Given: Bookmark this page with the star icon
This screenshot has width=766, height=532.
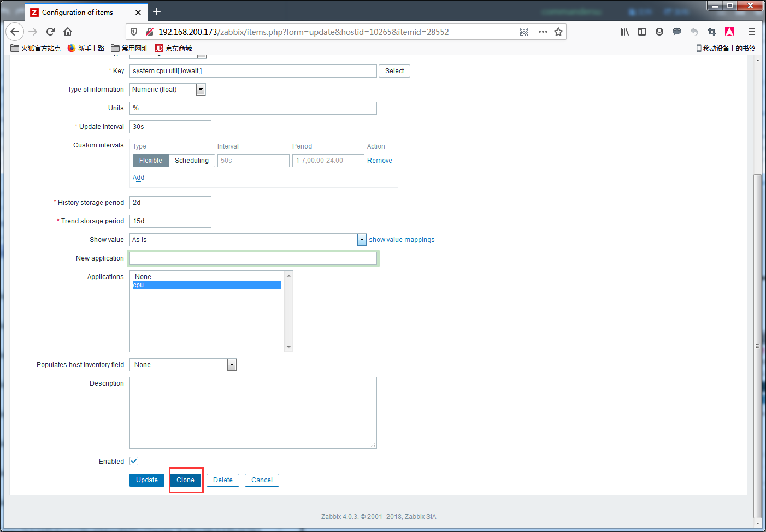Looking at the screenshot, I should (558, 32).
